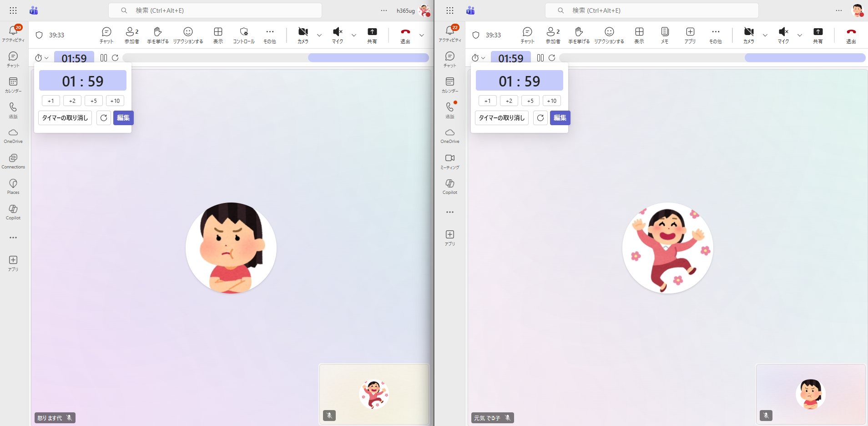
Task: Turn on カメラ in the left window
Action: click(x=303, y=35)
